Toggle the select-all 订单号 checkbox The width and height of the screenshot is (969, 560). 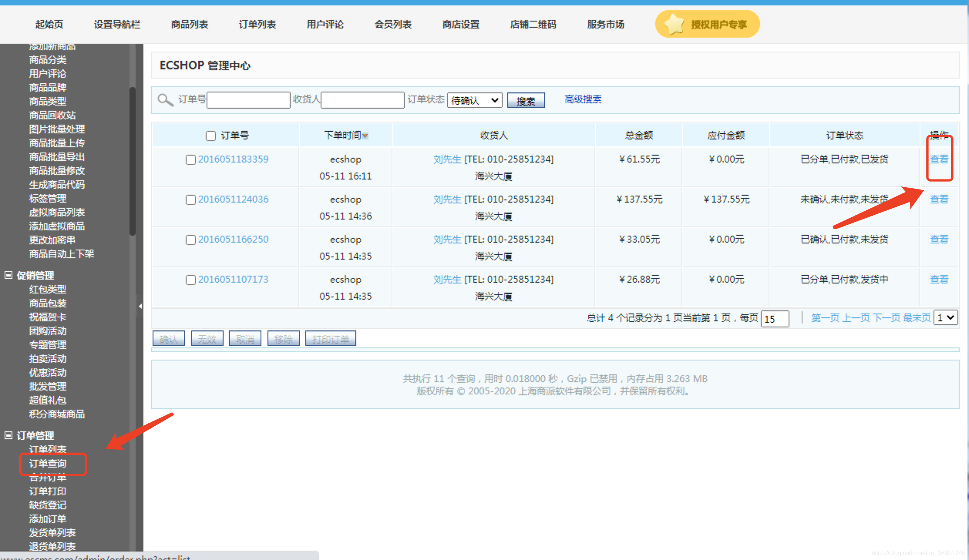210,136
